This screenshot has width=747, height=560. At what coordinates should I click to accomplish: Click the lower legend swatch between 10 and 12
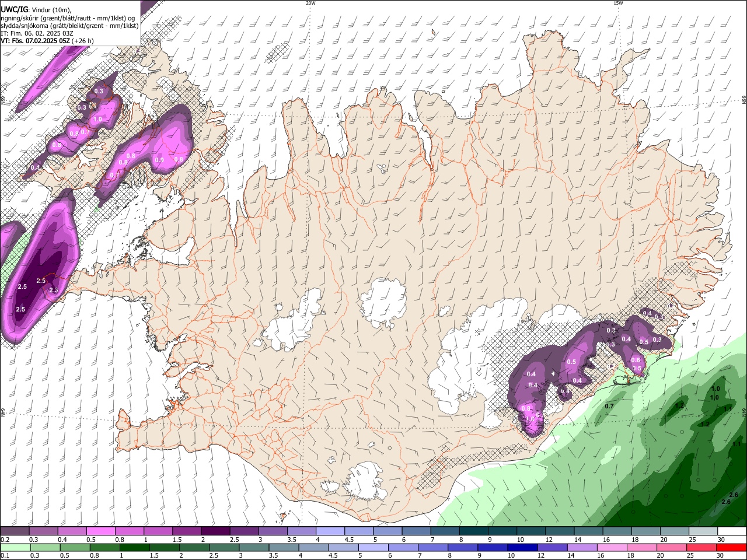click(523, 548)
